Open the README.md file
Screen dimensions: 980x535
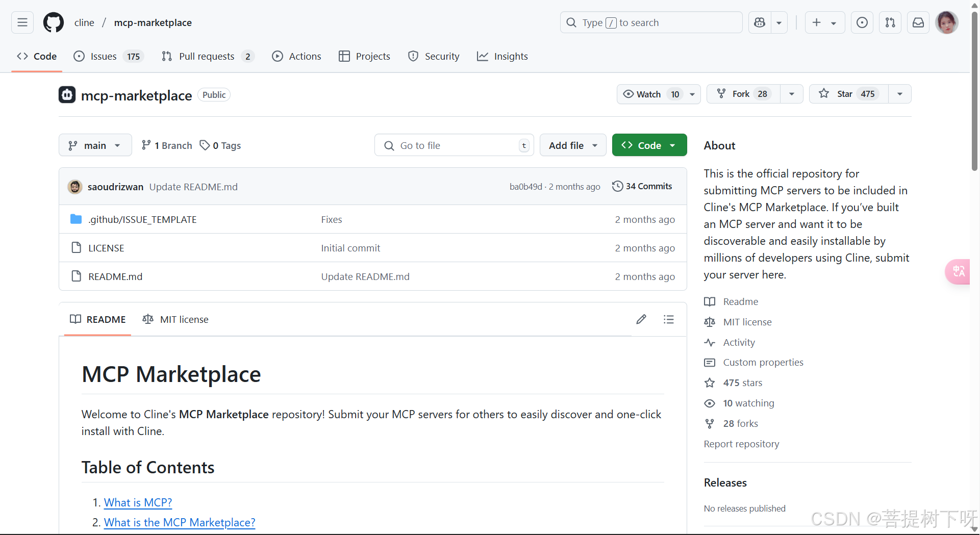tap(115, 276)
